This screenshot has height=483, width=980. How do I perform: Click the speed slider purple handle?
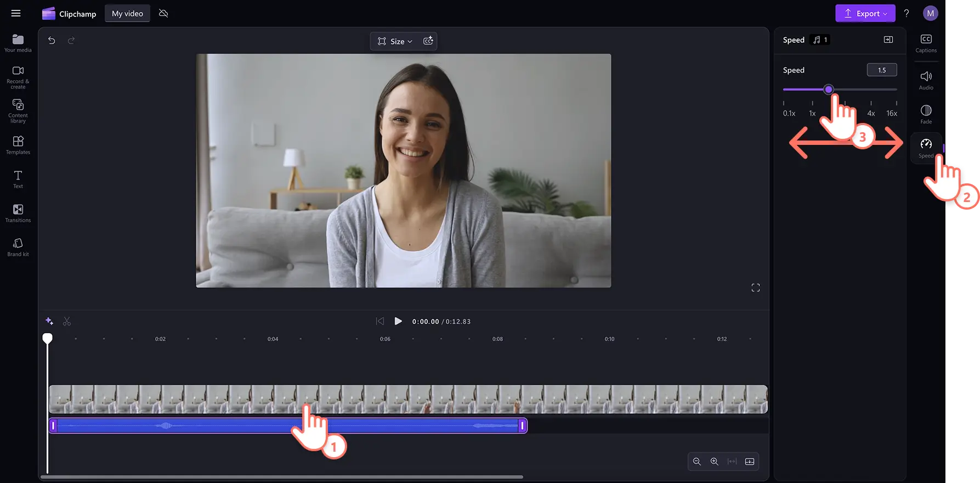pos(829,89)
